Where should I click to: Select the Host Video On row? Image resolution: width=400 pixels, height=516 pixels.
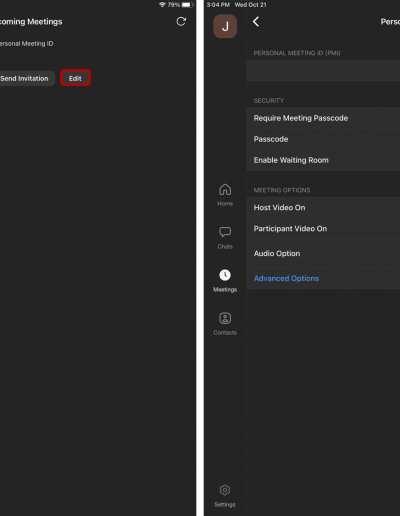323,208
